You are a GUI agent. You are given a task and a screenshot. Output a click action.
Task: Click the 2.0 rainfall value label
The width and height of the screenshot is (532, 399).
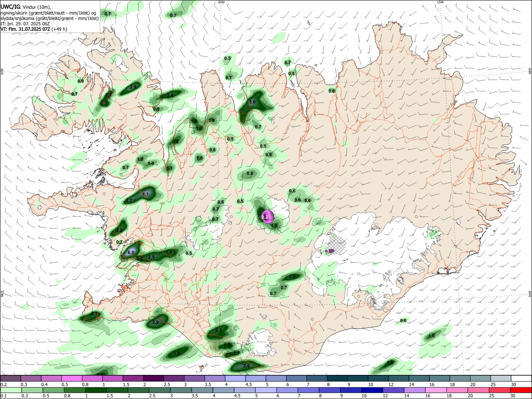pyautogui.click(x=292, y=276)
